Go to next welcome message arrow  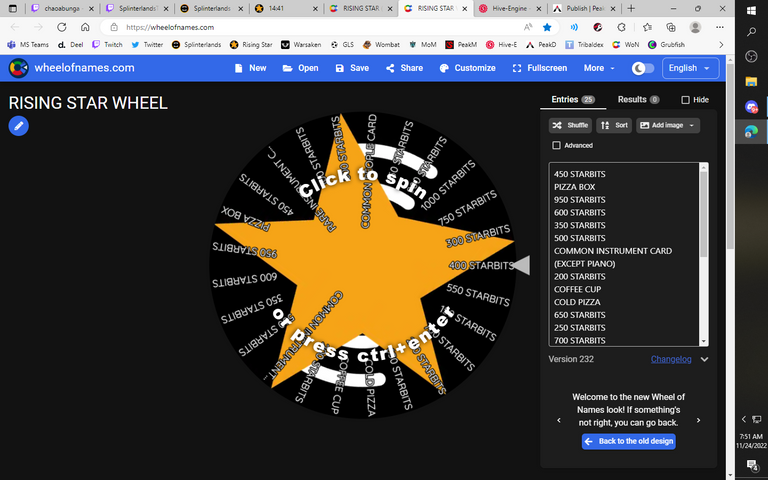698,420
